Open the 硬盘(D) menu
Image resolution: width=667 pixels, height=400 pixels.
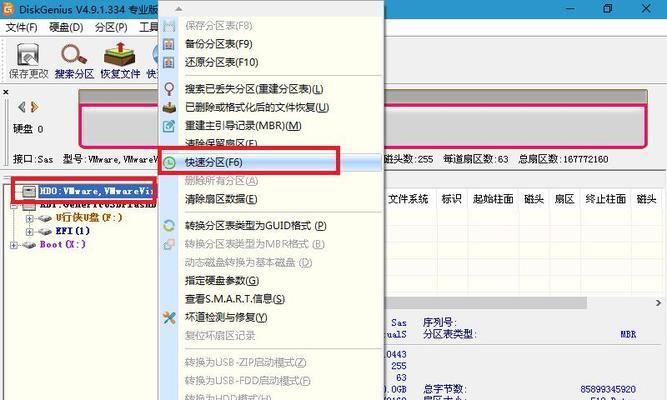coord(66,28)
